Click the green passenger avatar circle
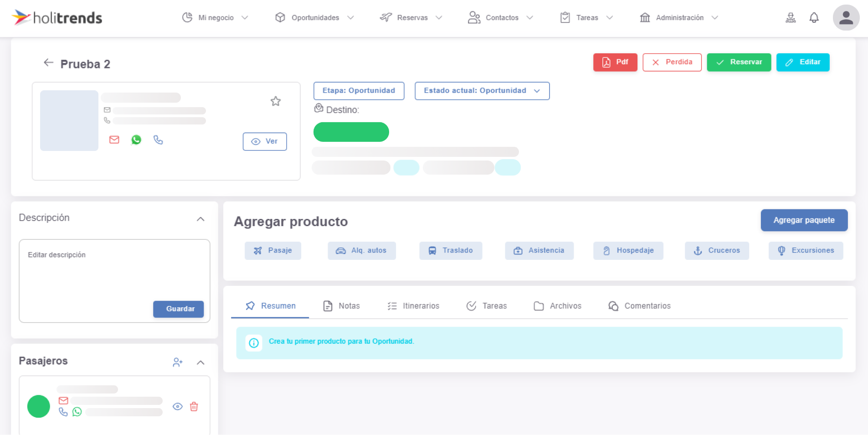 click(39, 406)
